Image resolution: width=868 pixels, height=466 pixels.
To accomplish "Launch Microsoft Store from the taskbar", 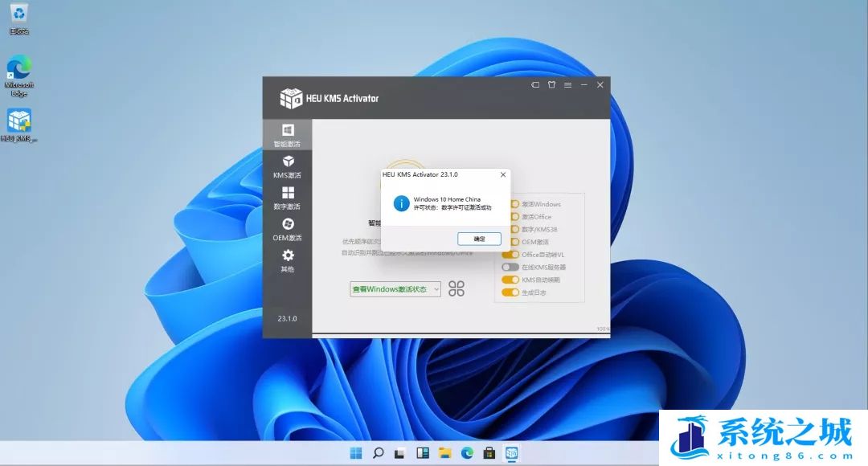I will click(x=488, y=454).
